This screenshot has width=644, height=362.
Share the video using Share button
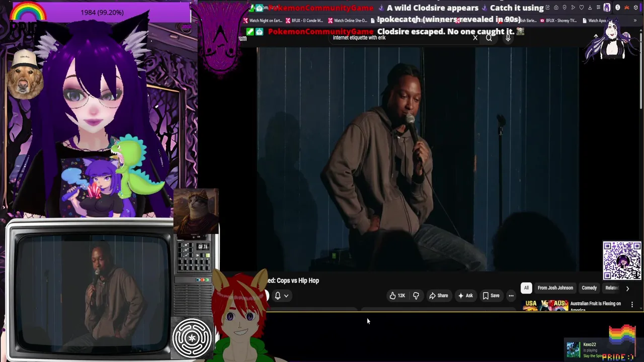click(438, 296)
